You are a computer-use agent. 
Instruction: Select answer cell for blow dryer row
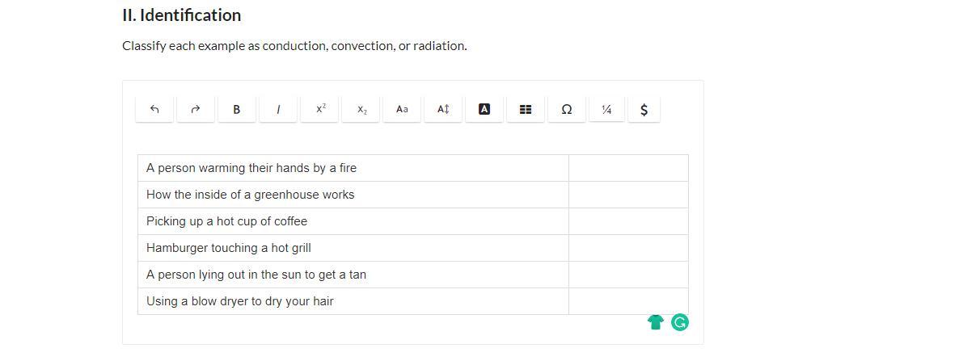(x=628, y=301)
